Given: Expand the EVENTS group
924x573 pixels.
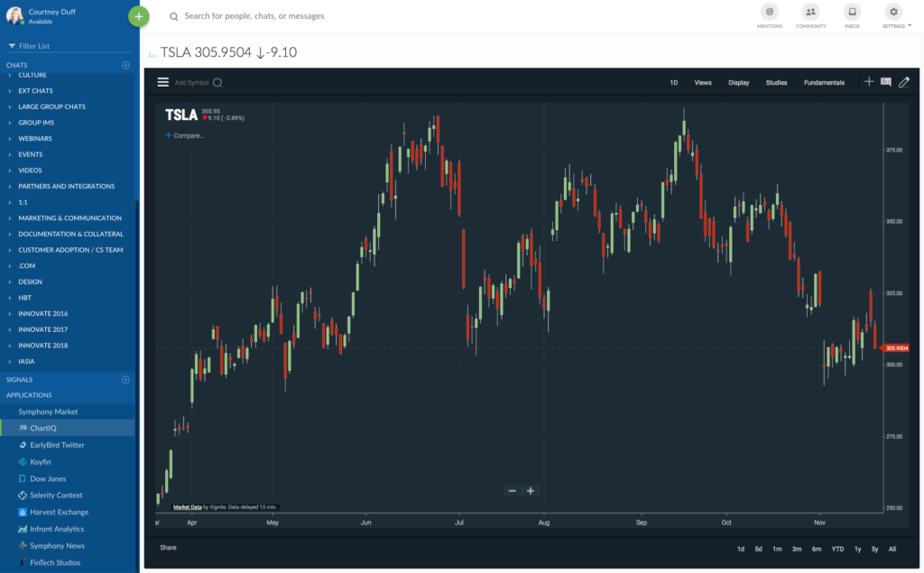Looking at the screenshot, I should 9,154.
